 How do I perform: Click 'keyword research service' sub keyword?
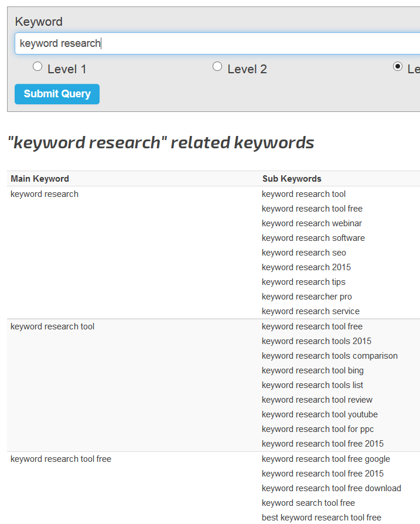click(310, 311)
